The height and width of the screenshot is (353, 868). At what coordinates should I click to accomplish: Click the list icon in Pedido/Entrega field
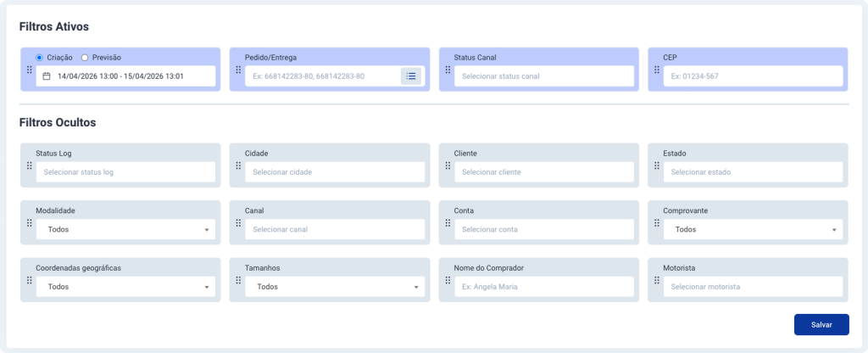coord(411,76)
